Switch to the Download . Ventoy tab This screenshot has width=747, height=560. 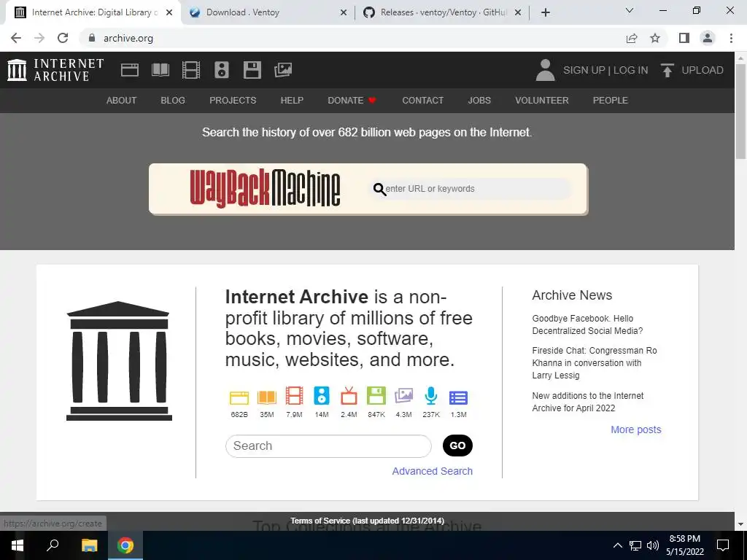click(268, 12)
